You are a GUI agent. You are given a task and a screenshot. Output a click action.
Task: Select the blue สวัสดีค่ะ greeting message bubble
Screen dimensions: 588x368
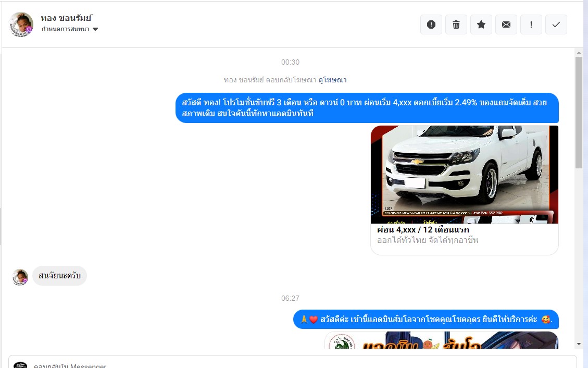click(x=426, y=319)
